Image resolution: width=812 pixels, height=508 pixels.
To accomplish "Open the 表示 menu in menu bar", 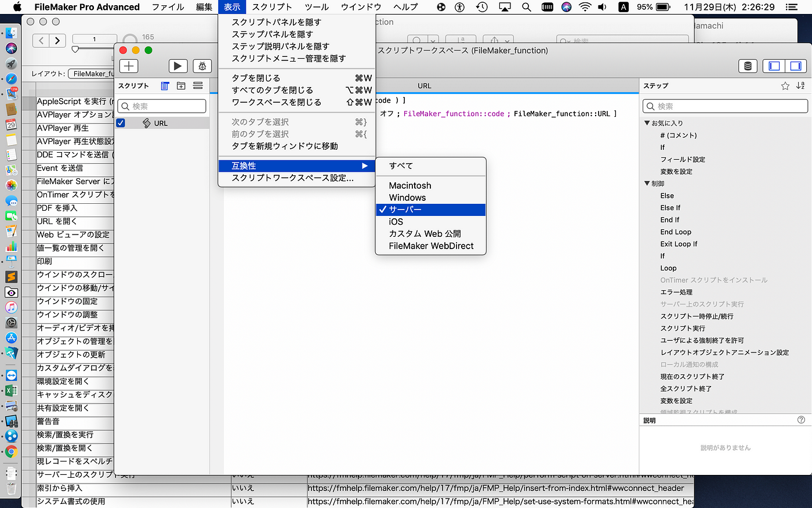I will [232, 7].
